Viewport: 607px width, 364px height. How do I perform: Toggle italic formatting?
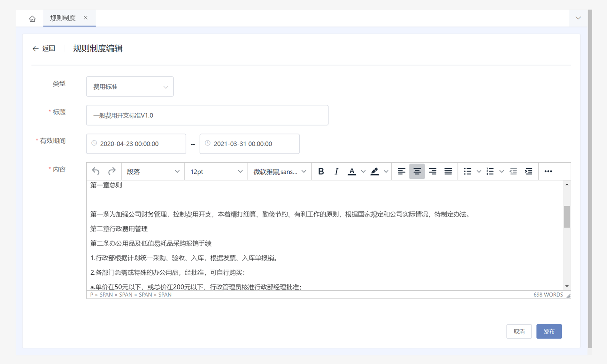click(336, 171)
